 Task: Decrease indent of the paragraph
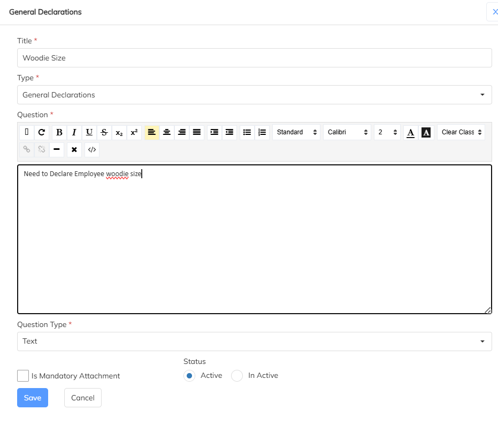(x=229, y=132)
